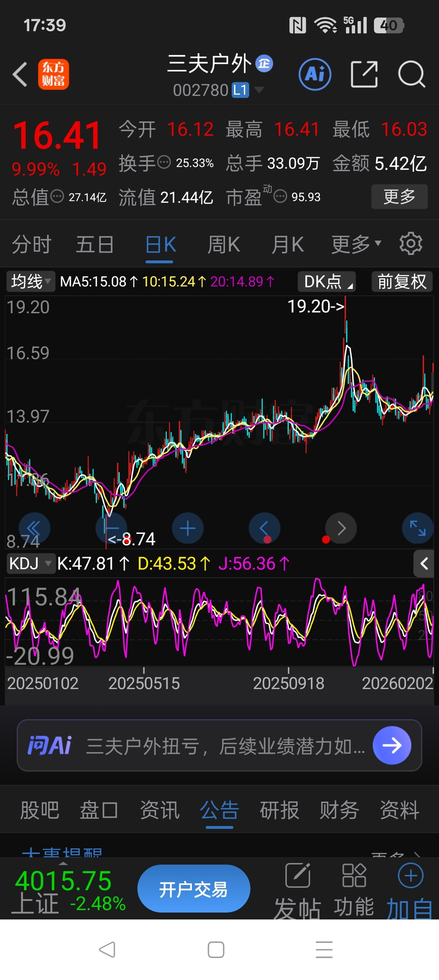Switch to 分时 chart tab
Viewport: 439px width, 980px height.
(32, 244)
